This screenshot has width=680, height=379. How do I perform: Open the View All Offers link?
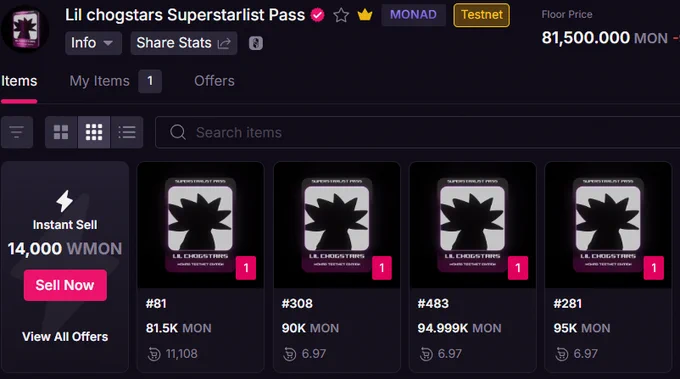click(65, 337)
